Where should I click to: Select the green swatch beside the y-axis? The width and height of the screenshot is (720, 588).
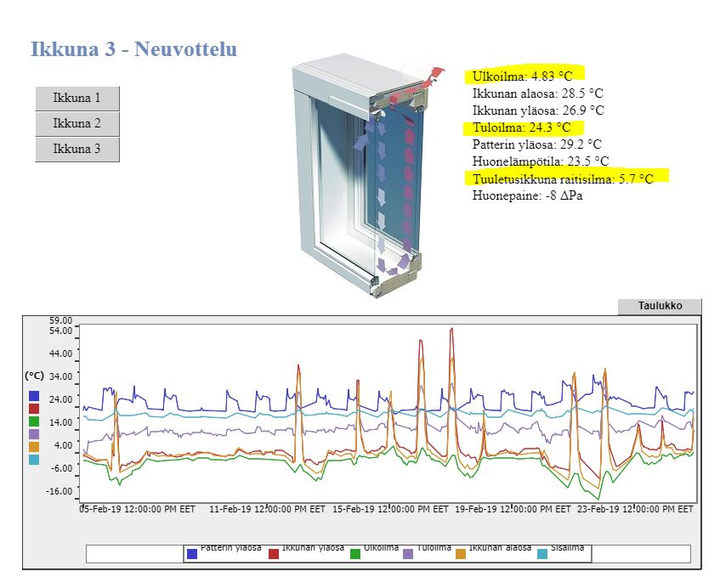point(34,421)
